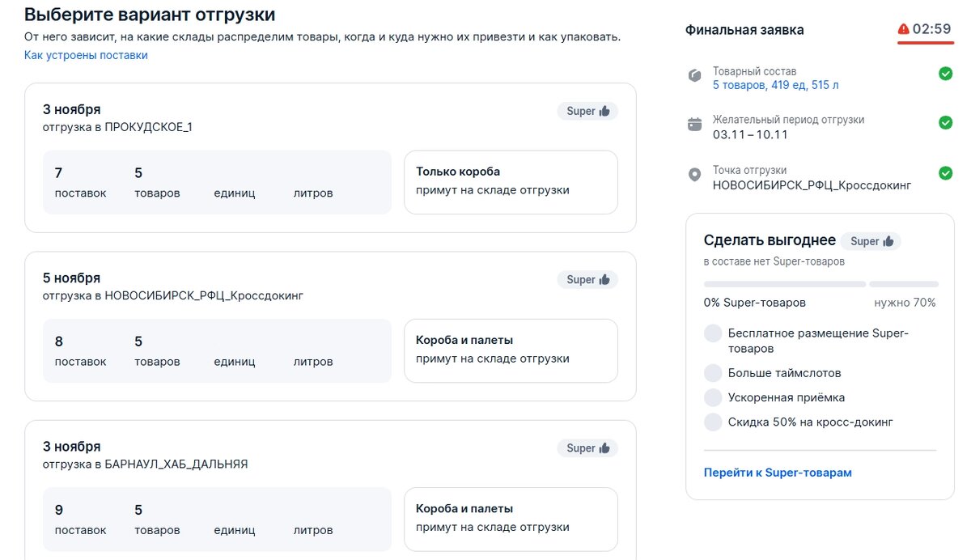The image size is (971, 560).
Task: Click the Super badge on the ПРОКУДСКОЕ_1 card
Action: coord(587,110)
